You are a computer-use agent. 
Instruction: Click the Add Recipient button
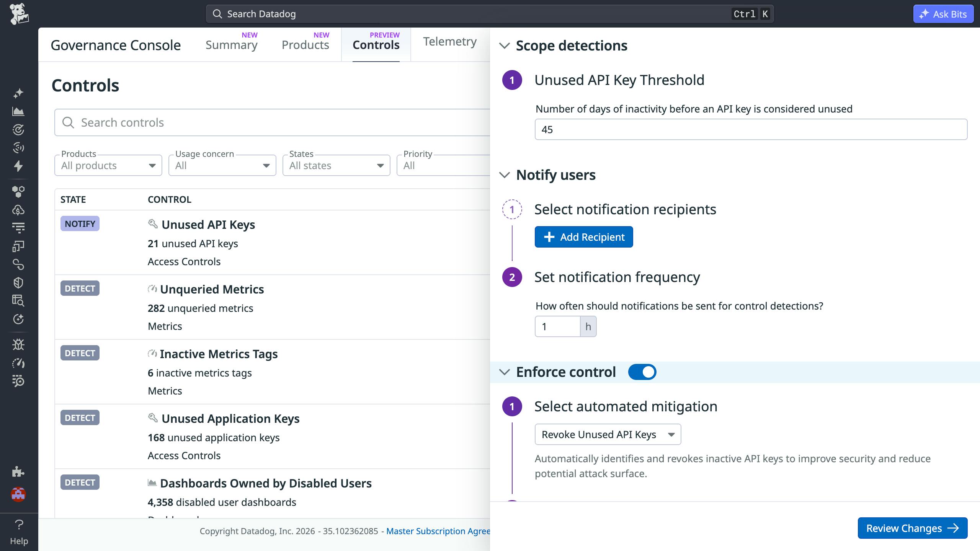click(x=583, y=237)
